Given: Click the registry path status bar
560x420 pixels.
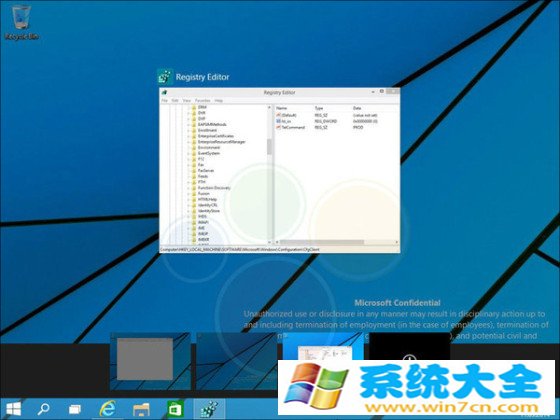Looking at the screenshot, I should 279,249.
